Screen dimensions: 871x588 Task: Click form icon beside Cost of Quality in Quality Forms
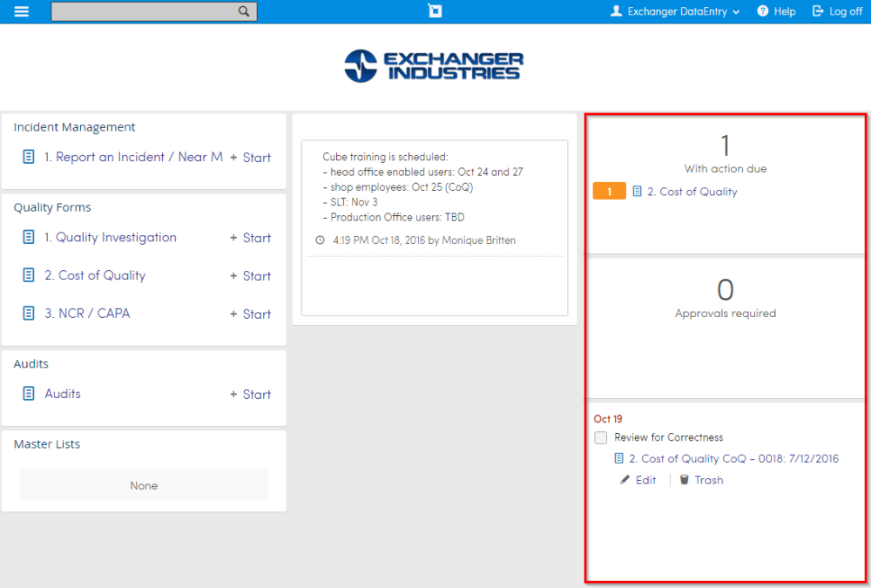pyautogui.click(x=29, y=275)
